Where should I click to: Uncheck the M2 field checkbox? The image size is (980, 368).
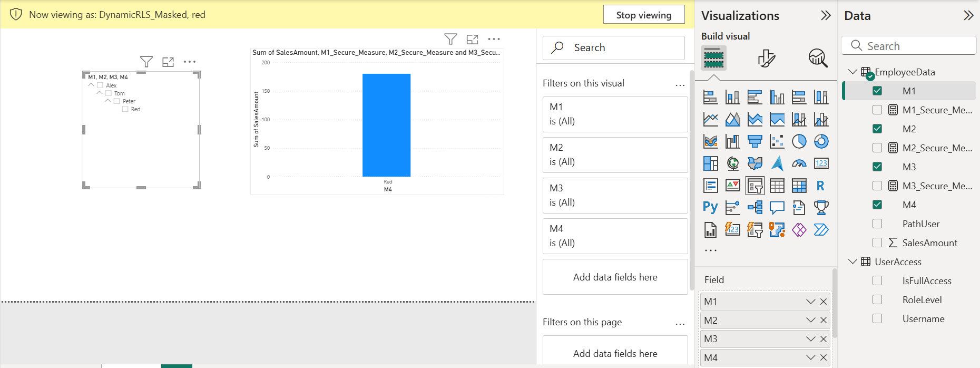[877, 129]
